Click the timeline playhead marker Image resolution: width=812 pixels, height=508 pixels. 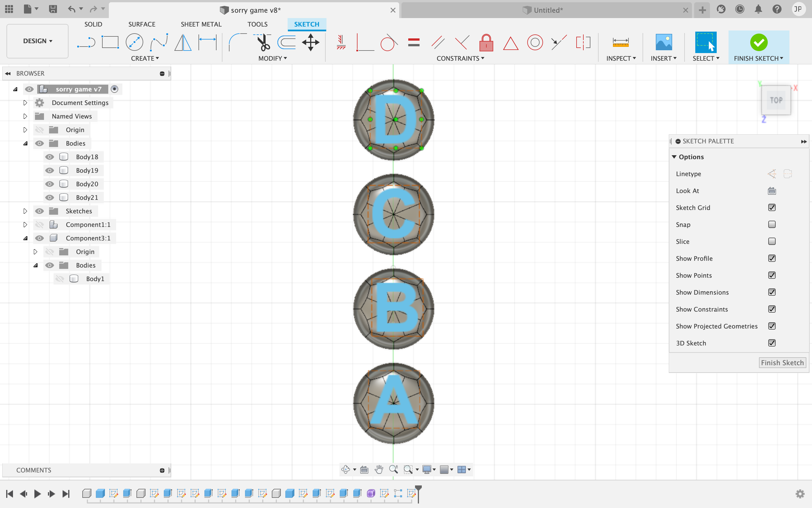418,493
